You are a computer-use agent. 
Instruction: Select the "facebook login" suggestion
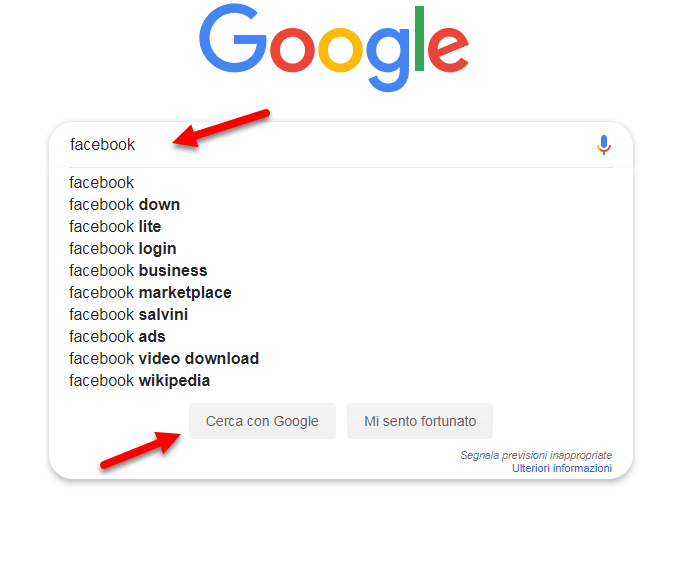pyautogui.click(x=122, y=248)
